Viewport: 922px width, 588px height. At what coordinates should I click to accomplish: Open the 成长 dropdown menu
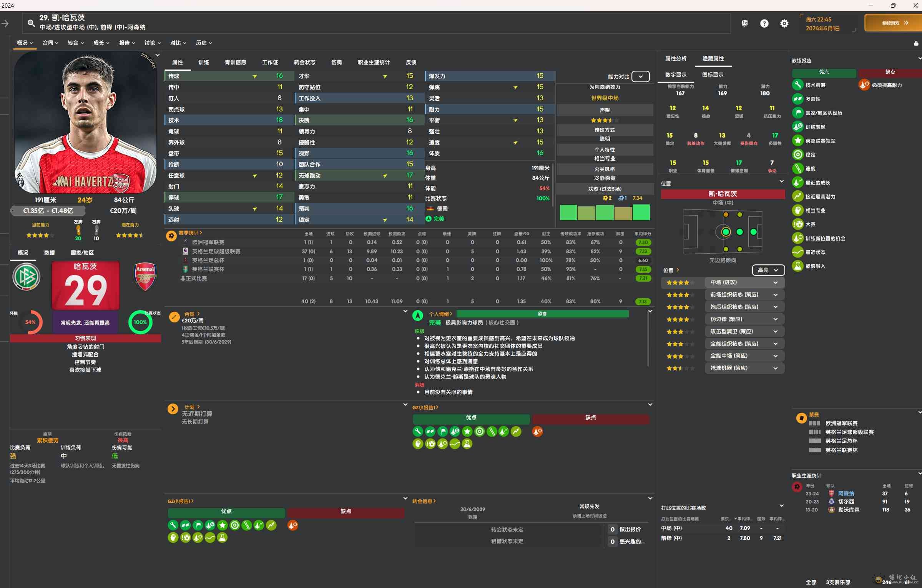[x=101, y=43]
